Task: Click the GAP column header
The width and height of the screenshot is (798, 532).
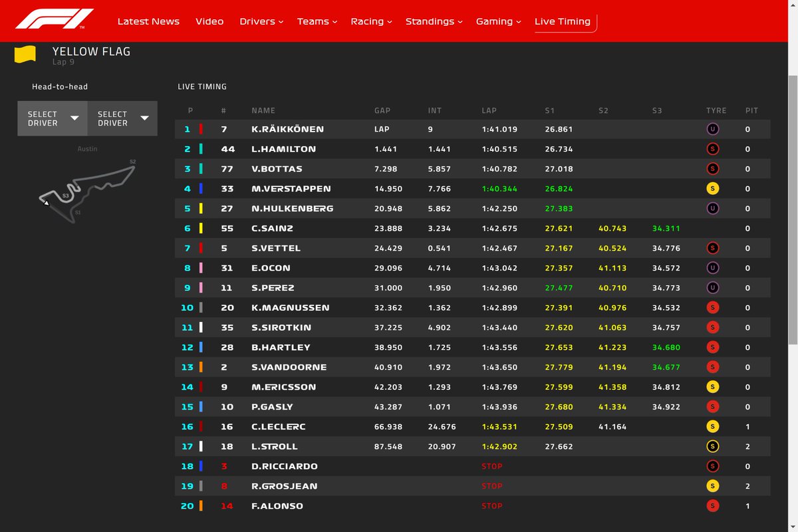Action: pos(382,110)
